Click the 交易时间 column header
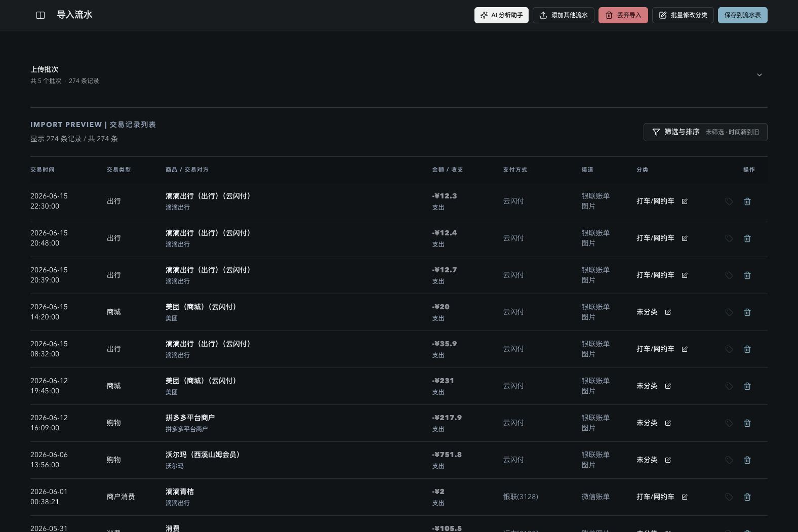The image size is (798, 532). click(42, 170)
